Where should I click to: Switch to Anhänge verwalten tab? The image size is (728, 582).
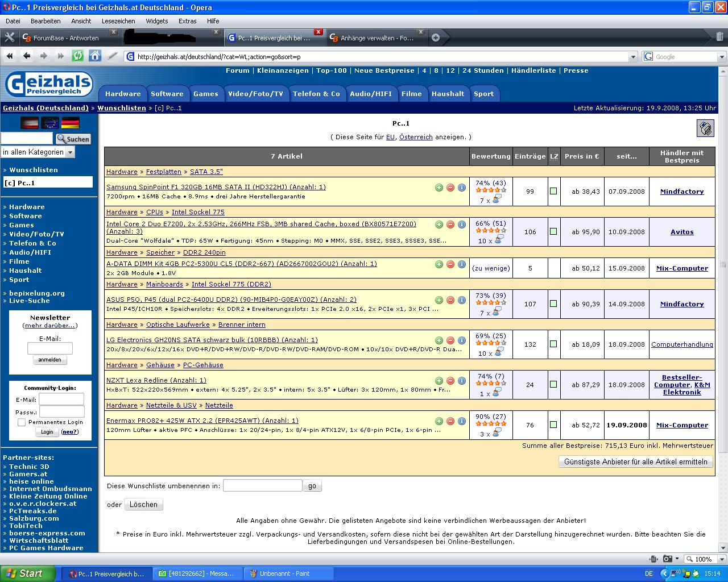377,38
